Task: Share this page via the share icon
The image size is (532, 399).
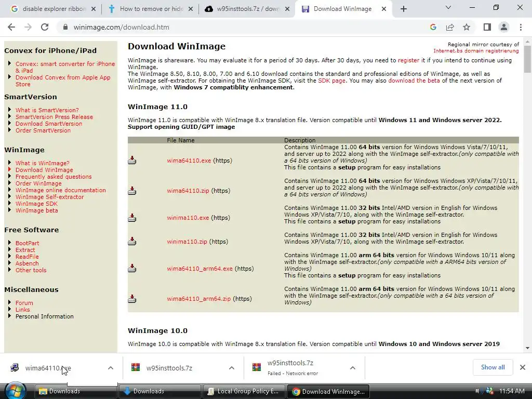Action: pyautogui.click(x=450, y=27)
